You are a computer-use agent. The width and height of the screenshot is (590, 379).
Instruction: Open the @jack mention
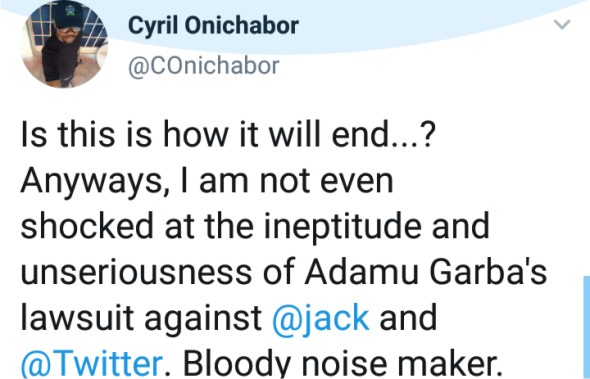(321, 317)
